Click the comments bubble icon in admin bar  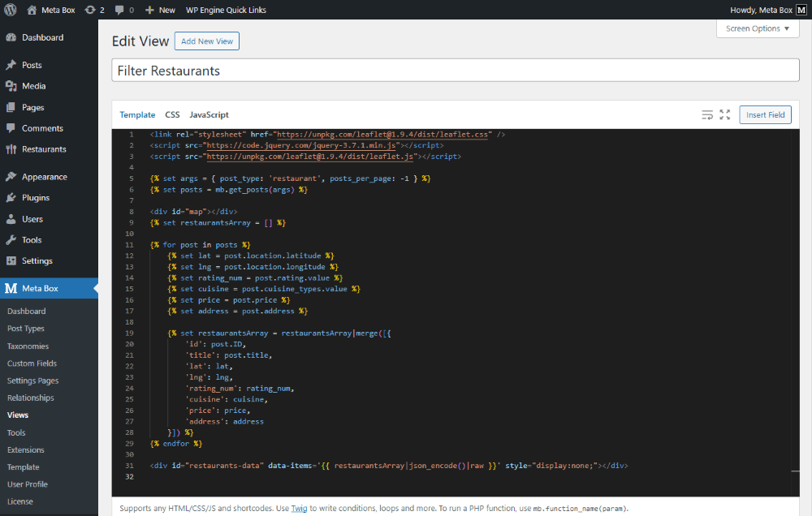[x=120, y=10]
